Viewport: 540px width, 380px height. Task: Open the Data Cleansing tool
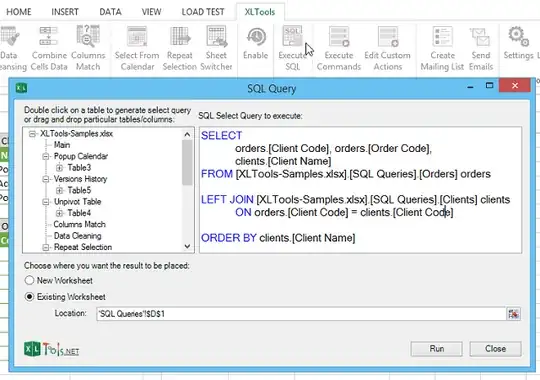point(10,48)
